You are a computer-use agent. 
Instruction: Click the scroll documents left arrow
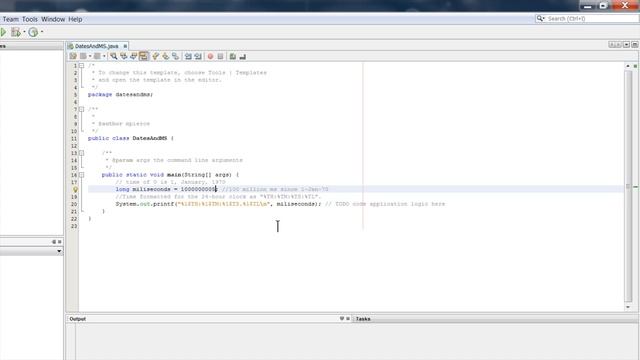(612, 44)
